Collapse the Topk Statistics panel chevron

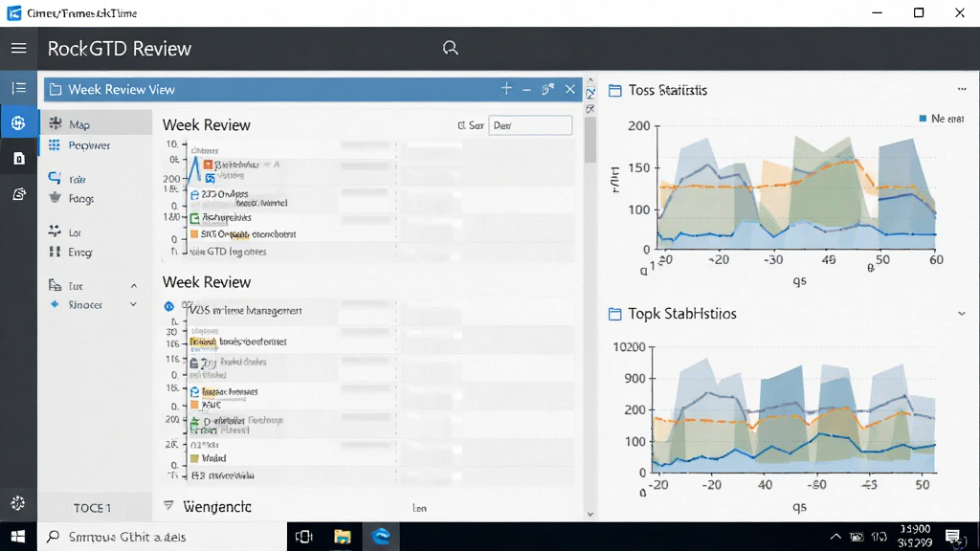(961, 314)
